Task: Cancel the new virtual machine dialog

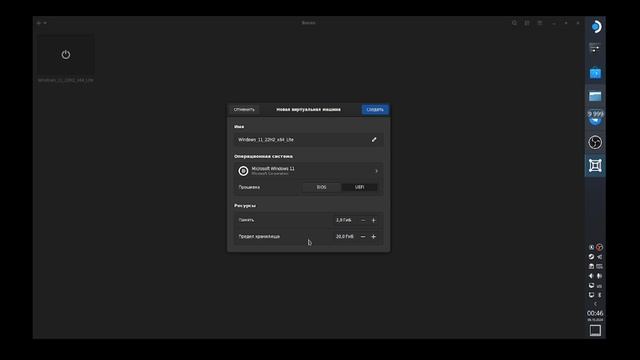Action: click(x=244, y=109)
